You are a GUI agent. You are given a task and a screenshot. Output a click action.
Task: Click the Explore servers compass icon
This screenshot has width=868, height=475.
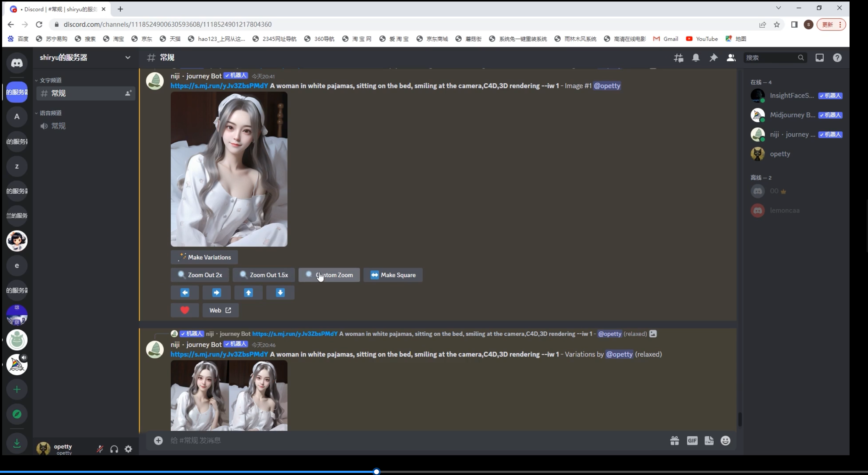coord(17,414)
